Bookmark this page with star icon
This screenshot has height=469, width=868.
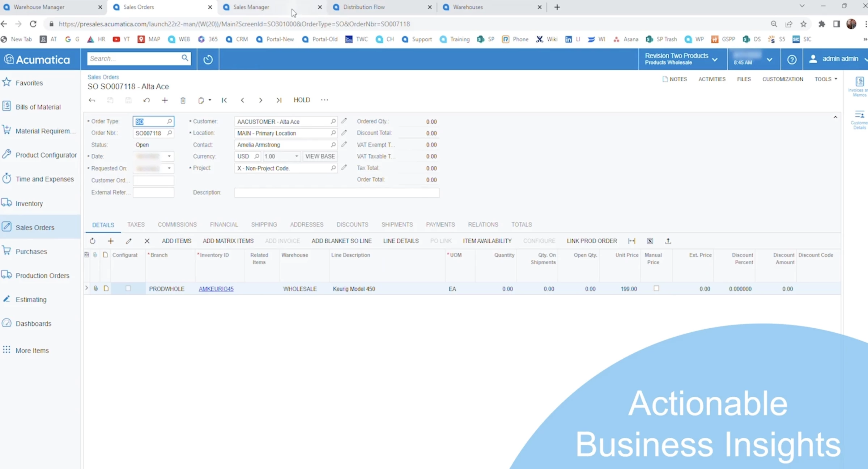[x=803, y=24]
